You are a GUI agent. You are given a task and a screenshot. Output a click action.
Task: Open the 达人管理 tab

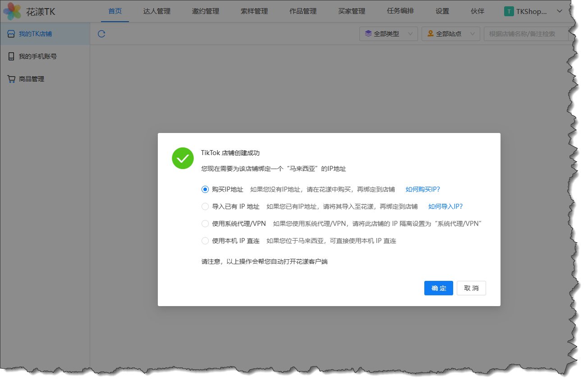[x=157, y=11]
